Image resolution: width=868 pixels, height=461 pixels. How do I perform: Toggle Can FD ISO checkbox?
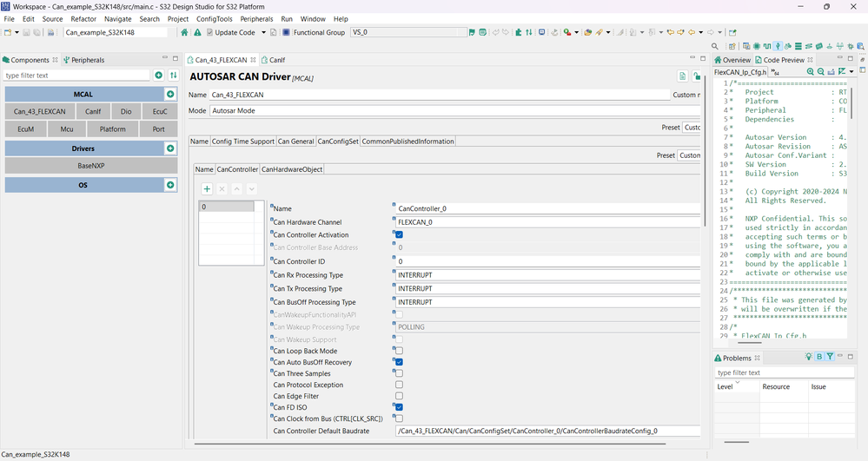399,407
